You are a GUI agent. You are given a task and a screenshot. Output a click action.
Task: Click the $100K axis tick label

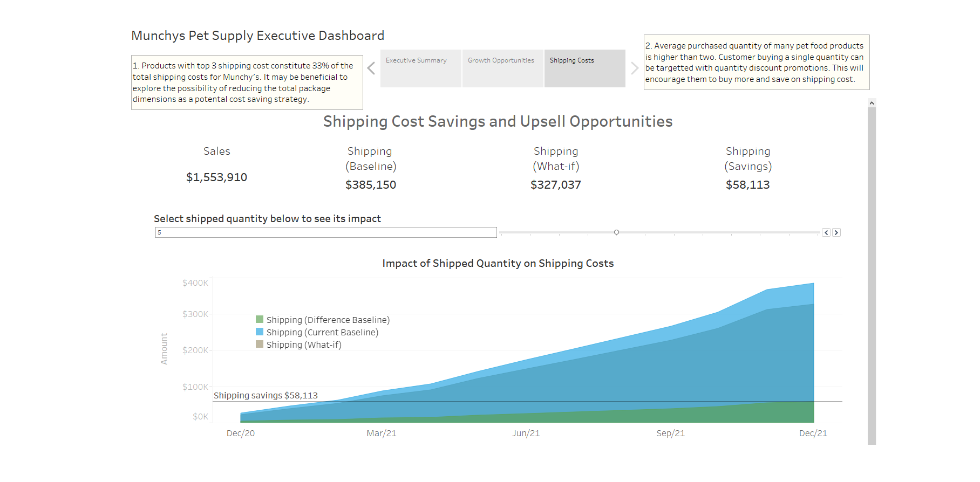pyautogui.click(x=195, y=387)
